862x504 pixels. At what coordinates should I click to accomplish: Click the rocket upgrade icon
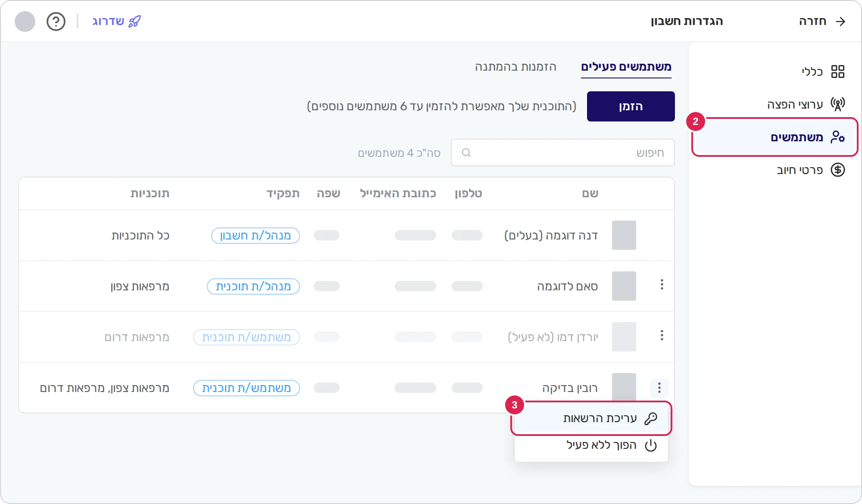pyautogui.click(x=135, y=21)
